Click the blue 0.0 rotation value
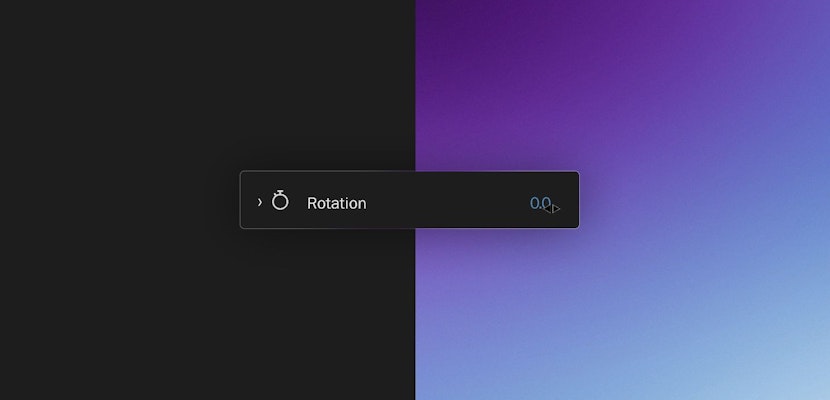Screen dimensions: 830x400 pyautogui.click(x=540, y=203)
